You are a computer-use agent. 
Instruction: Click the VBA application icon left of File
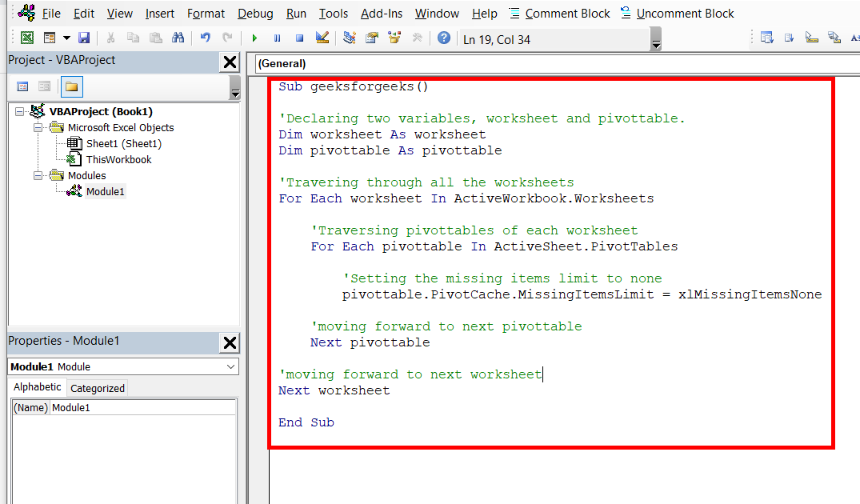[x=26, y=12]
